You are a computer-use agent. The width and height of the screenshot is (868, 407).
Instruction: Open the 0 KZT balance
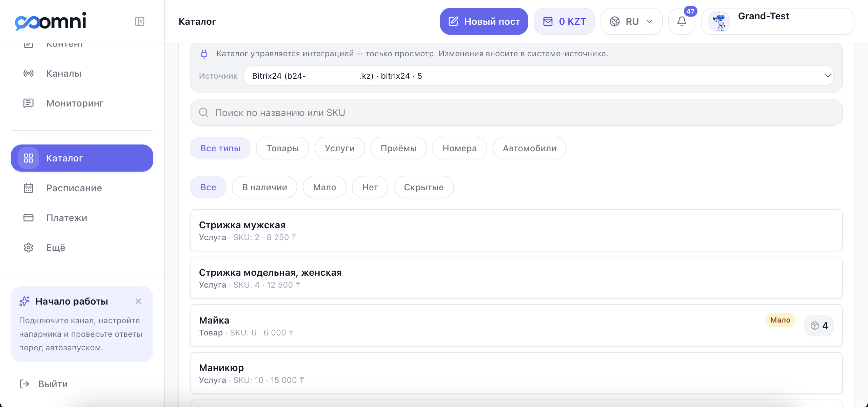pos(565,21)
